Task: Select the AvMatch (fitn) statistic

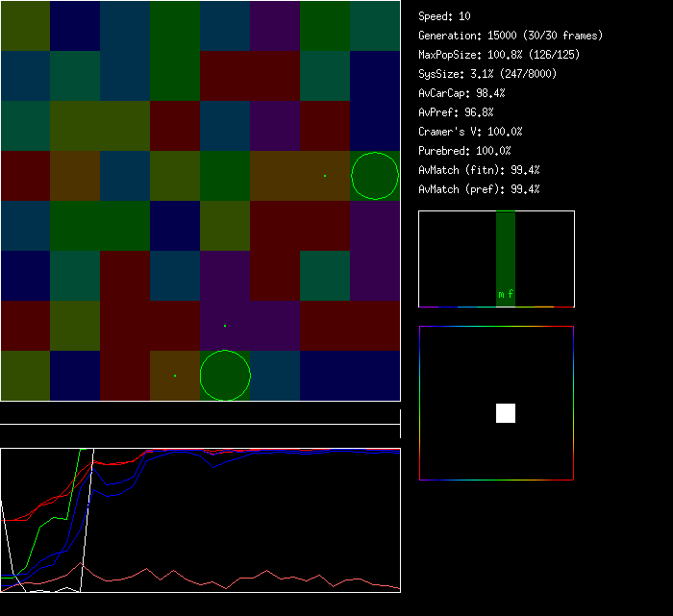Action: [480, 170]
